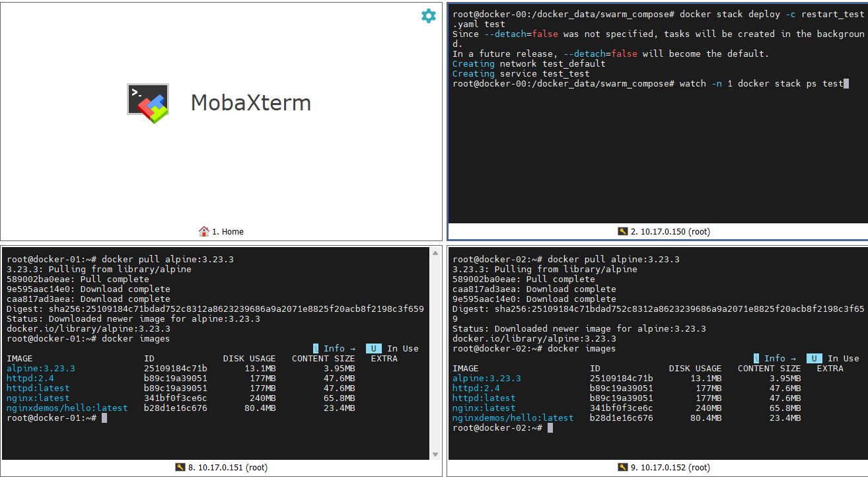Screen dimensions: 868x477
Task: Select the 8. 10.17.0.151 (root) pane label
Action: (228, 468)
